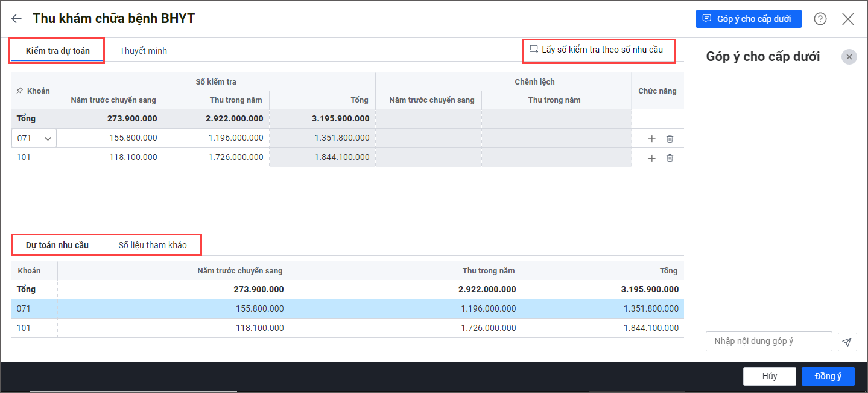Image resolution: width=868 pixels, height=393 pixels.
Task: Delete the Khoản 101 row
Action: (x=670, y=158)
